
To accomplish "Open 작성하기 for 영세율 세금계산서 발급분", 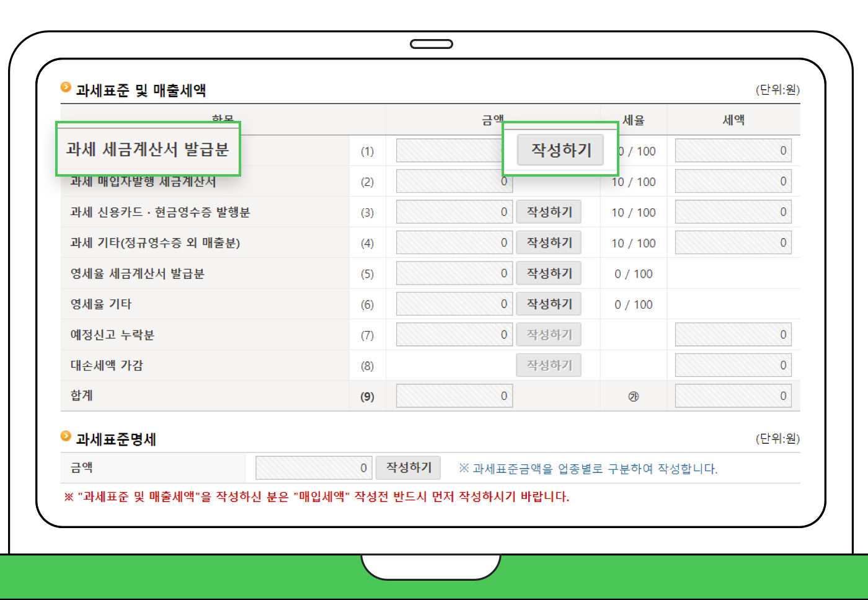I will click(x=549, y=273).
